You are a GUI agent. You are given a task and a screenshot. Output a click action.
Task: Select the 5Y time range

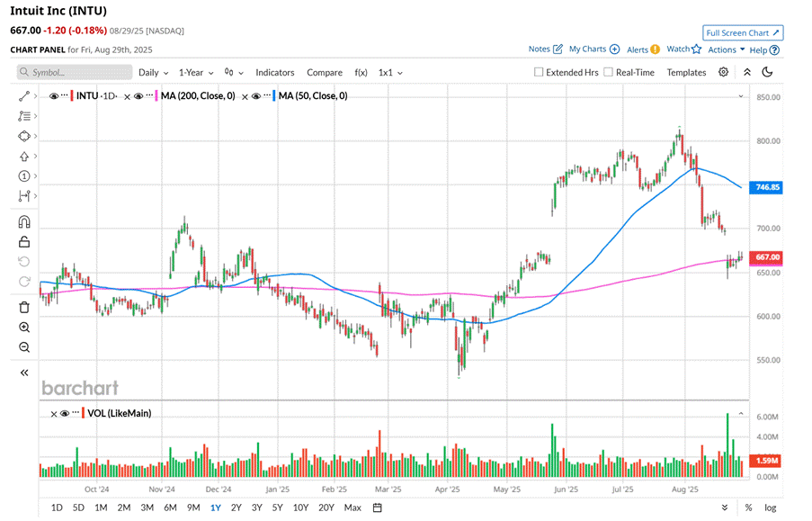(x=278, y=508)
